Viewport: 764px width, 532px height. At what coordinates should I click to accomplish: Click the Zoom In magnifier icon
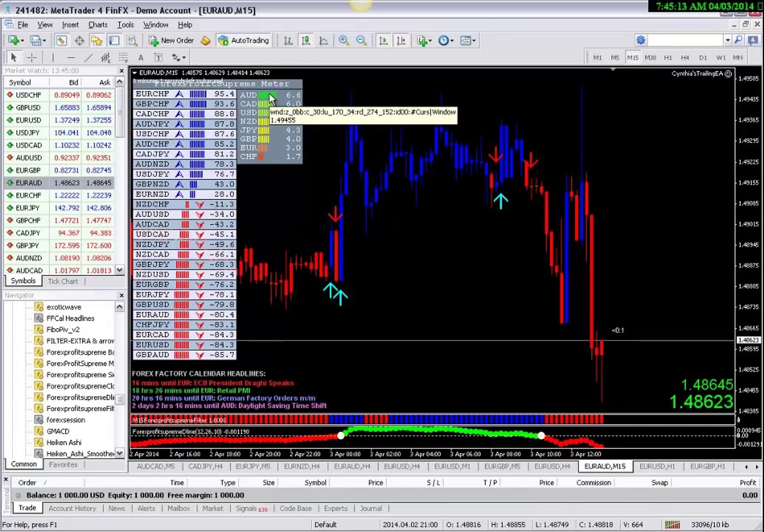344,40
